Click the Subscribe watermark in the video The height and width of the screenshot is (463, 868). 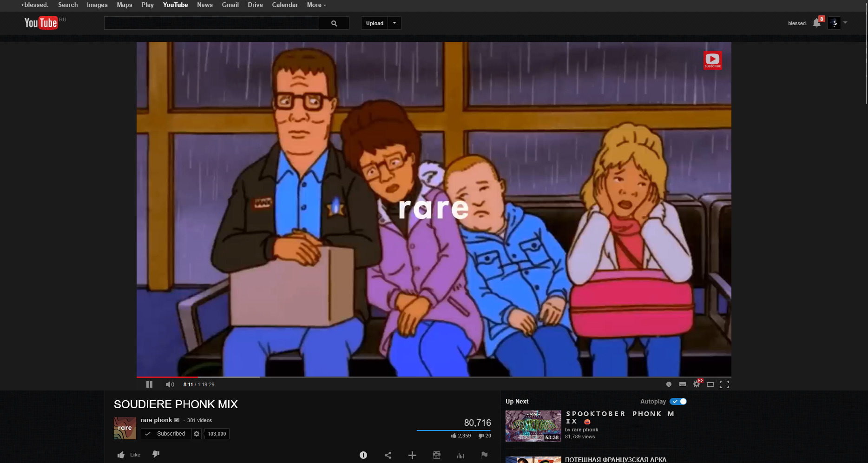[712, 60]
